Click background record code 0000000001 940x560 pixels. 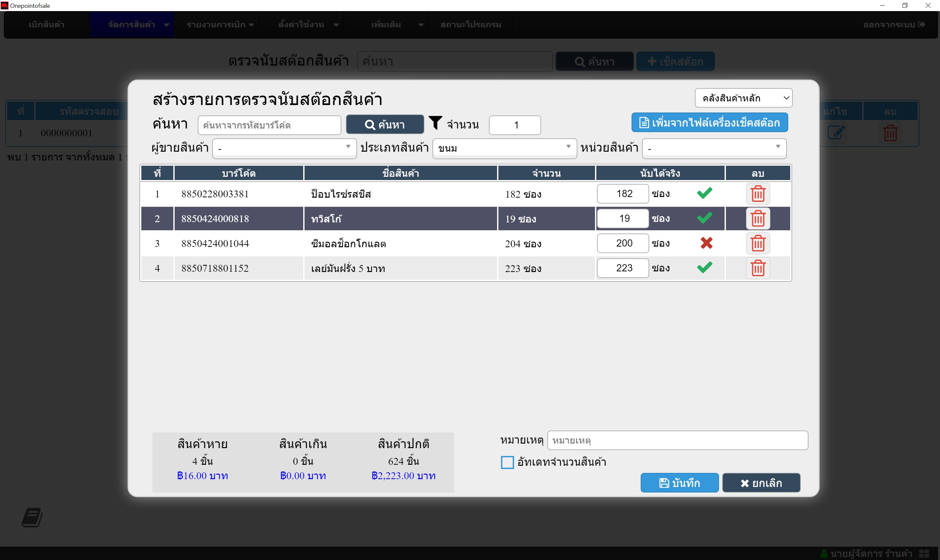click(67, 133)
